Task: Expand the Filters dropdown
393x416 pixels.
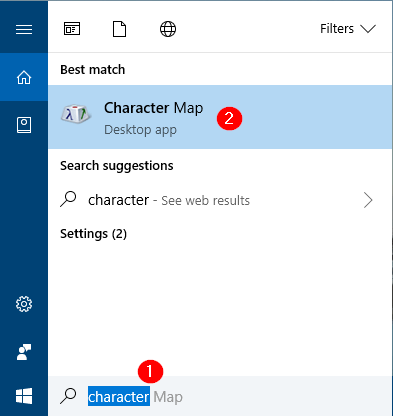Action: click(x=348, y=29)
